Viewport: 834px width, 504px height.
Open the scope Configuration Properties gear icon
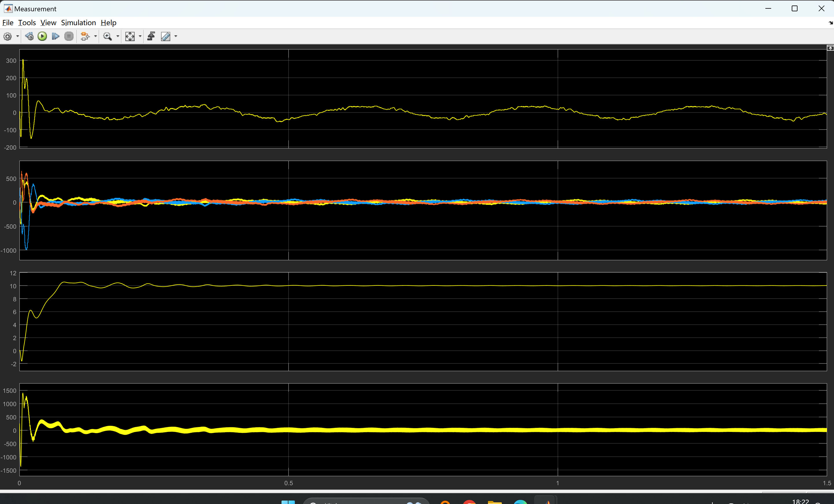[x=8, y=36]
